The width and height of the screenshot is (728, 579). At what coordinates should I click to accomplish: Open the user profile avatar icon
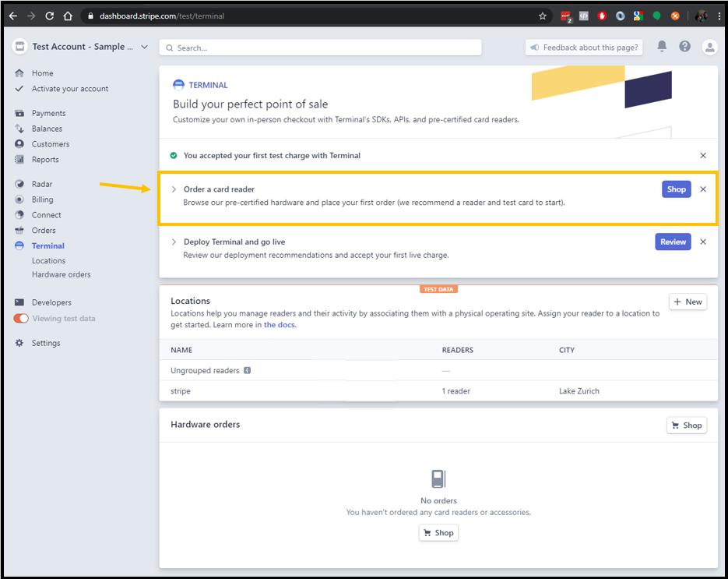coord(709,47)
